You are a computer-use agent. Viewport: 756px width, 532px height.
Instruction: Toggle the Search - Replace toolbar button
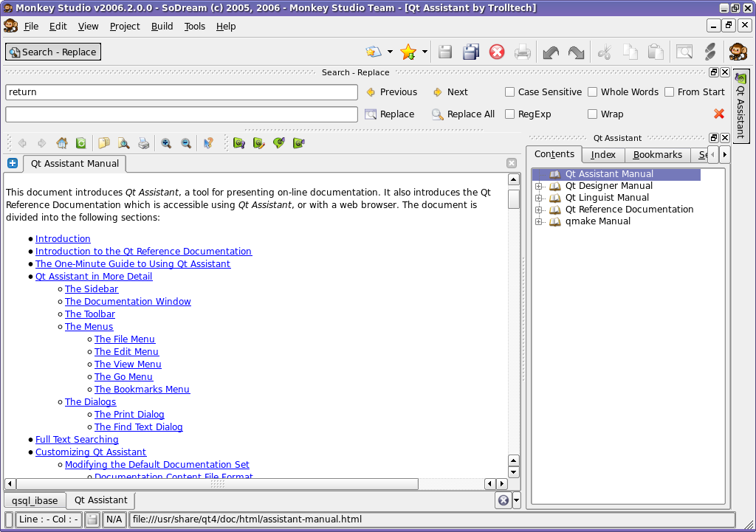53,52
